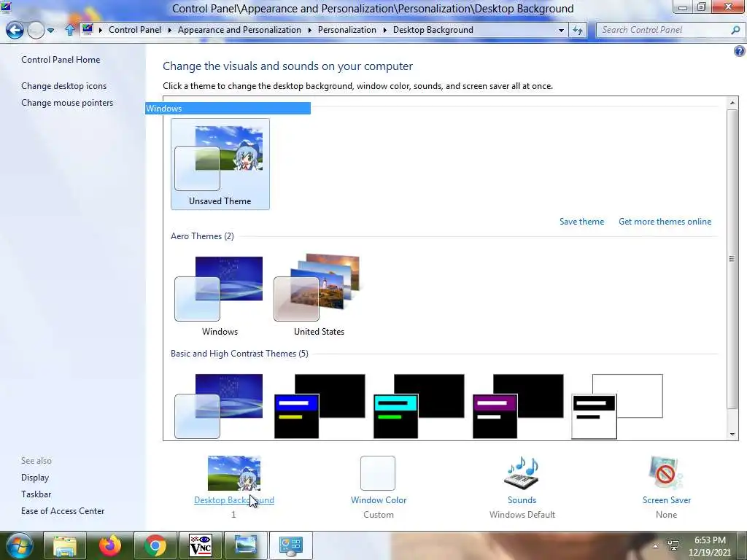The image size is (747, 560).
Task: Open the Display link under See also
Action: coord(35,477)
